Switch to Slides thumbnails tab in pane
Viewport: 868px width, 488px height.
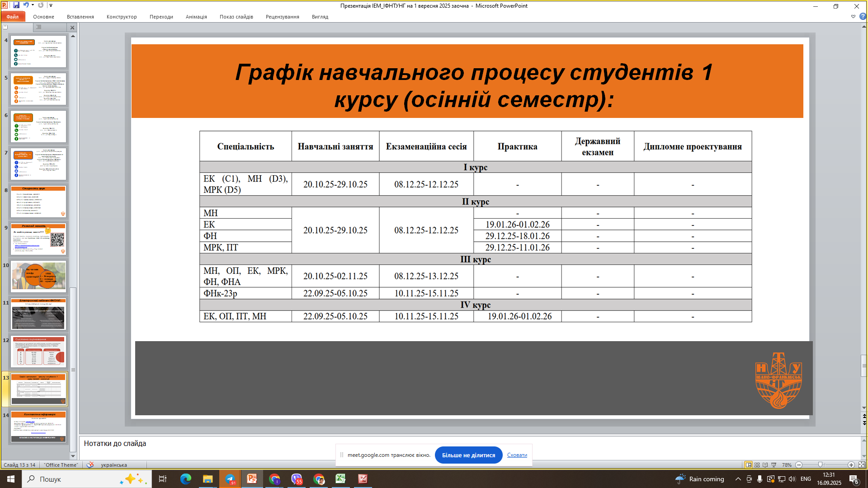coord(5,27)
